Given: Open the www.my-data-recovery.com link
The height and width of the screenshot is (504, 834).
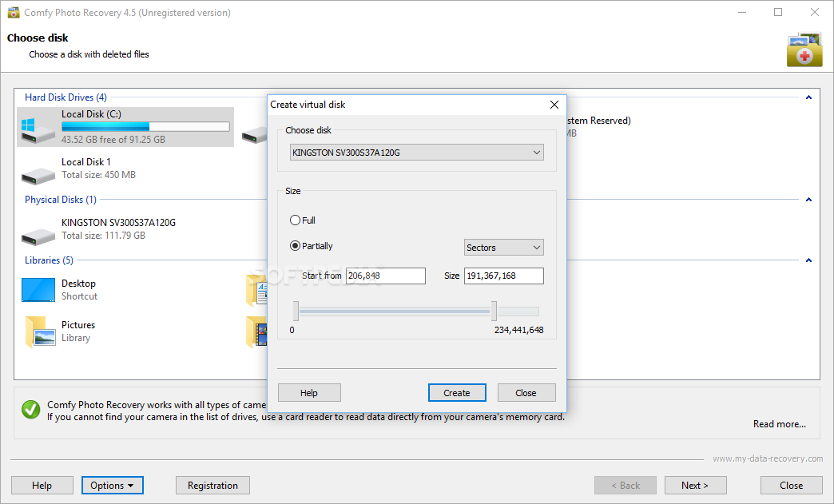Looking at the screenshot, I should (x=768, y=458).
